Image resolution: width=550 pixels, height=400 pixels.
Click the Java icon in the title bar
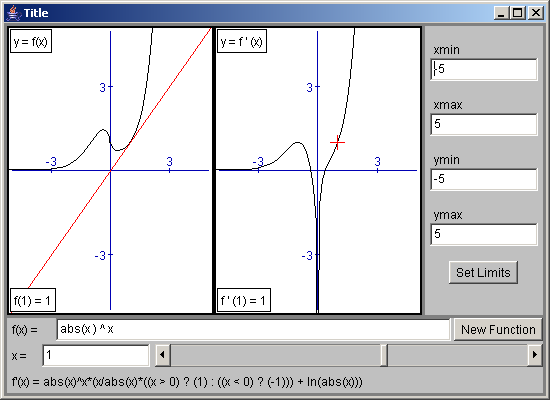(x=13, y=13)
